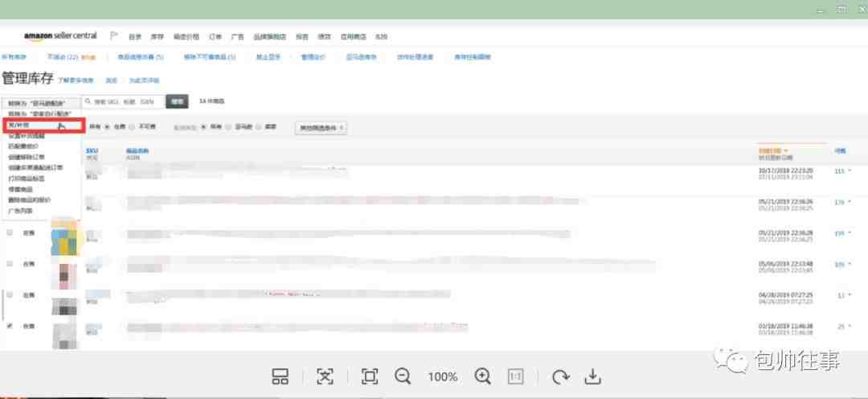Screen dimensions: 868x399
Task: Select the 亚马逊 fulfillment radio button
Action: pyautogui.click(x=228, y=127)
